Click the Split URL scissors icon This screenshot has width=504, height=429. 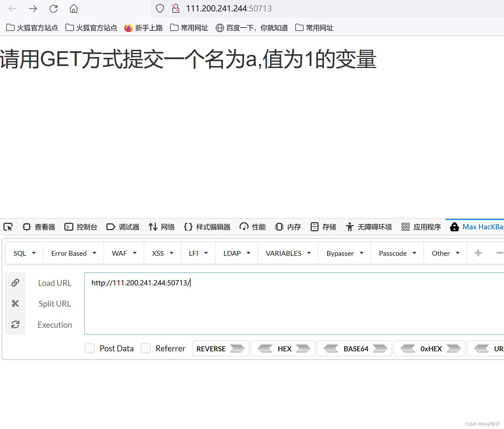pyautogui.click(x=16, y=303)
